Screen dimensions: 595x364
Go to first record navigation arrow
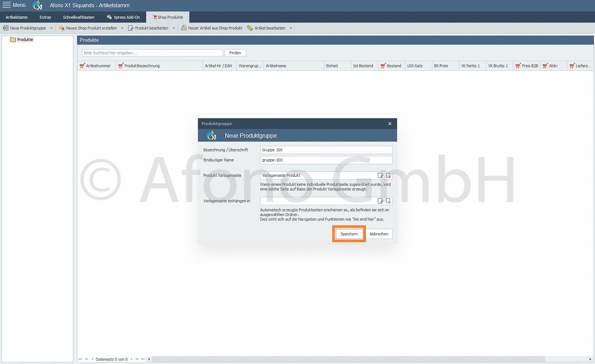pos(80,359)
